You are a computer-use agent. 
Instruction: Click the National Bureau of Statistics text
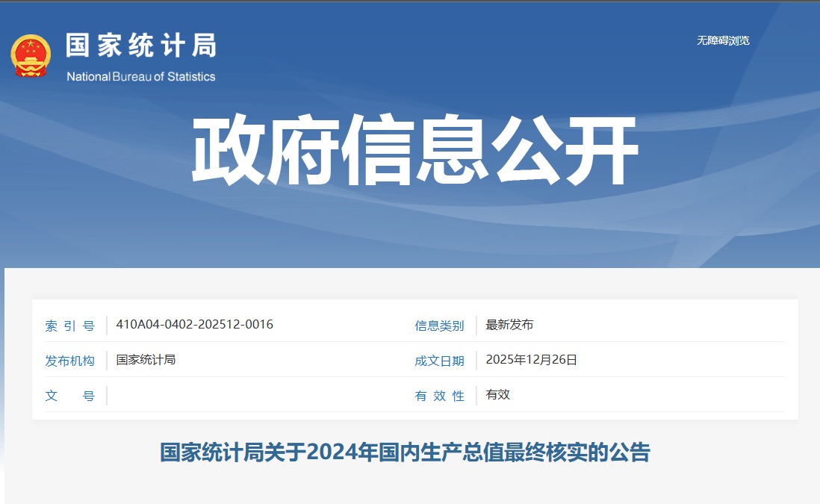coord(141,76)
